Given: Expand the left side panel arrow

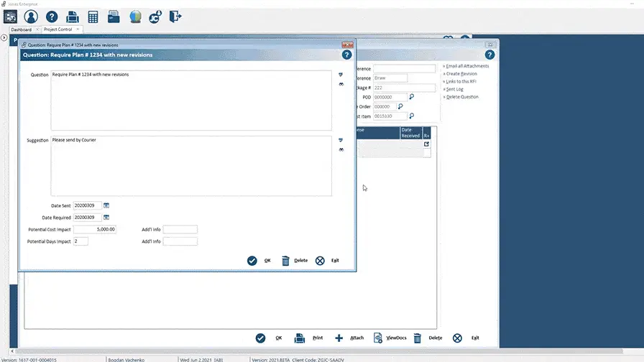Looking at the screenshot, I should tap(4, 37).
